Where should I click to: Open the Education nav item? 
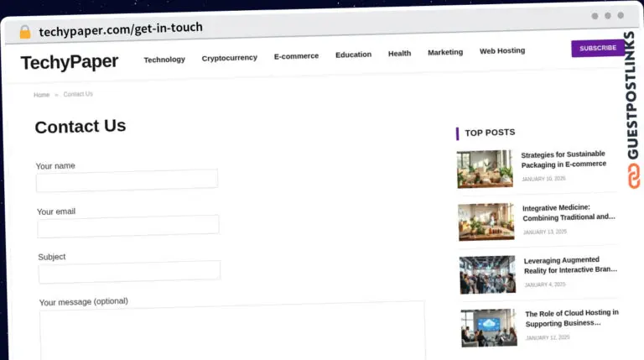353,55
